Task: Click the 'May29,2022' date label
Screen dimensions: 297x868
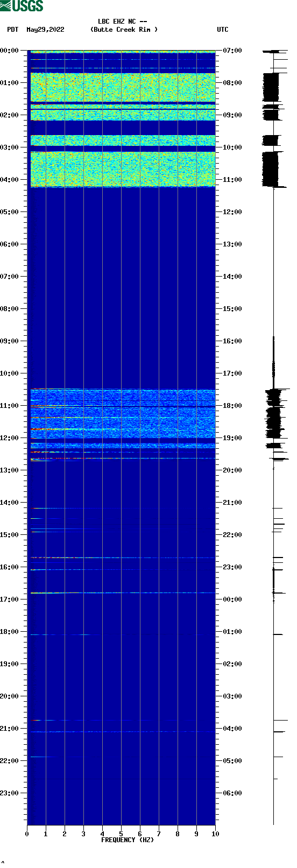Action: click(45, 30)
